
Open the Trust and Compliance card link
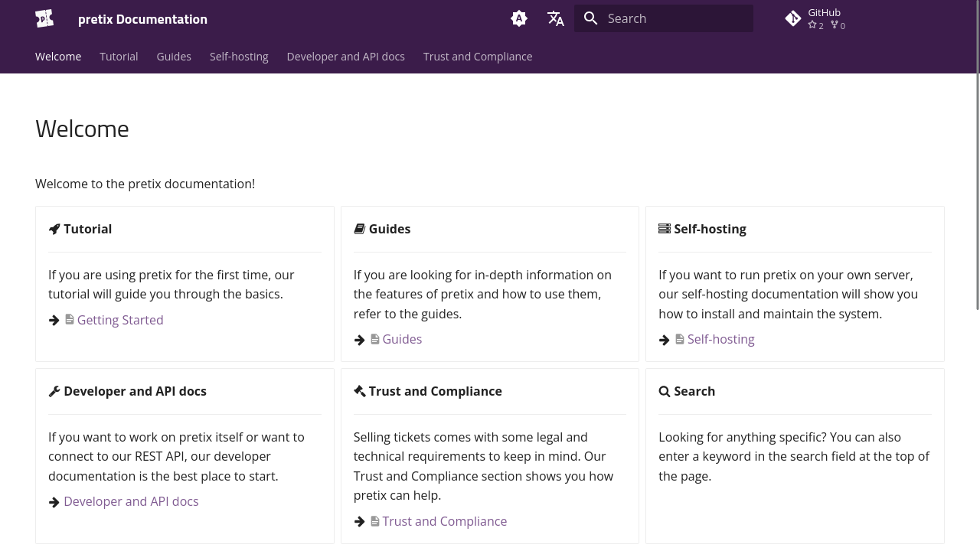(x=444, y=521)
